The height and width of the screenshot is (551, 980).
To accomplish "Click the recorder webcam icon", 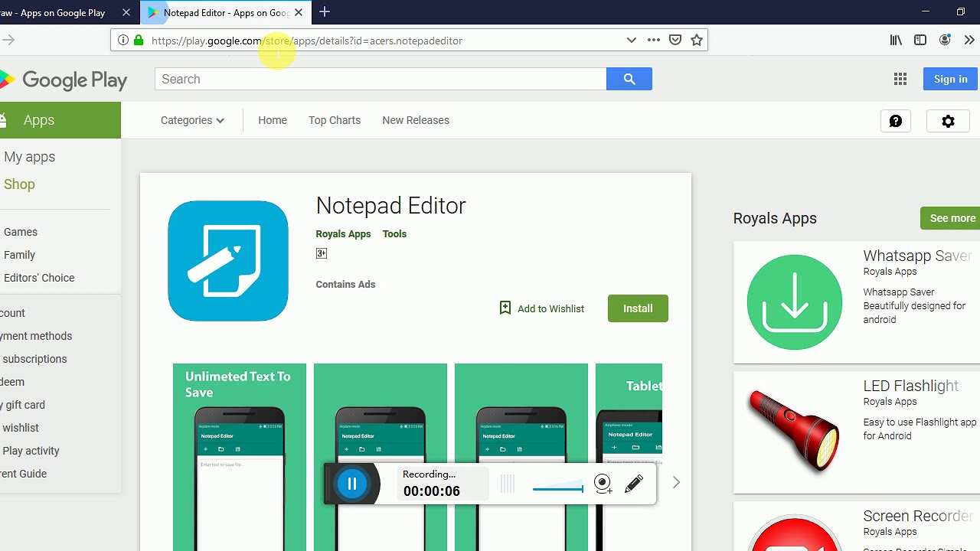I will click(x=603, y=484).
